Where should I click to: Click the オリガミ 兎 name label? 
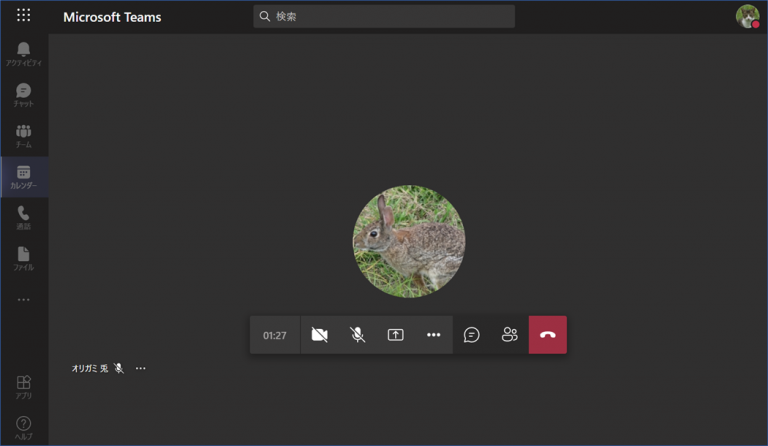pyautogui.click(x=90, y=368)
